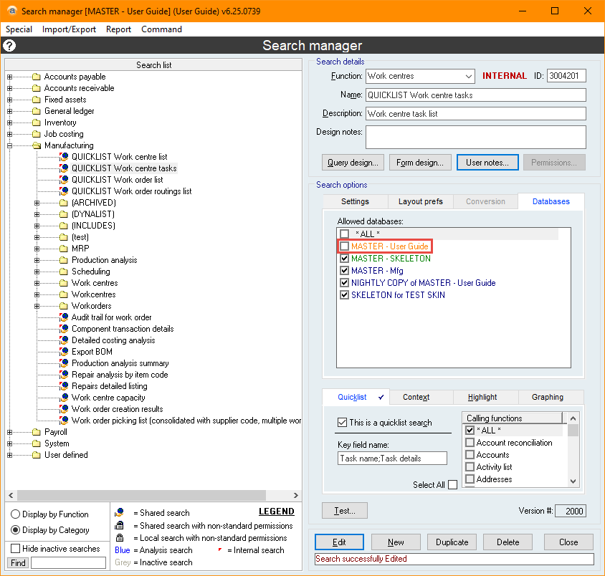Click the open Manufacturing folder icon
This screenshot has width=605, height=576.
[37, 145]
